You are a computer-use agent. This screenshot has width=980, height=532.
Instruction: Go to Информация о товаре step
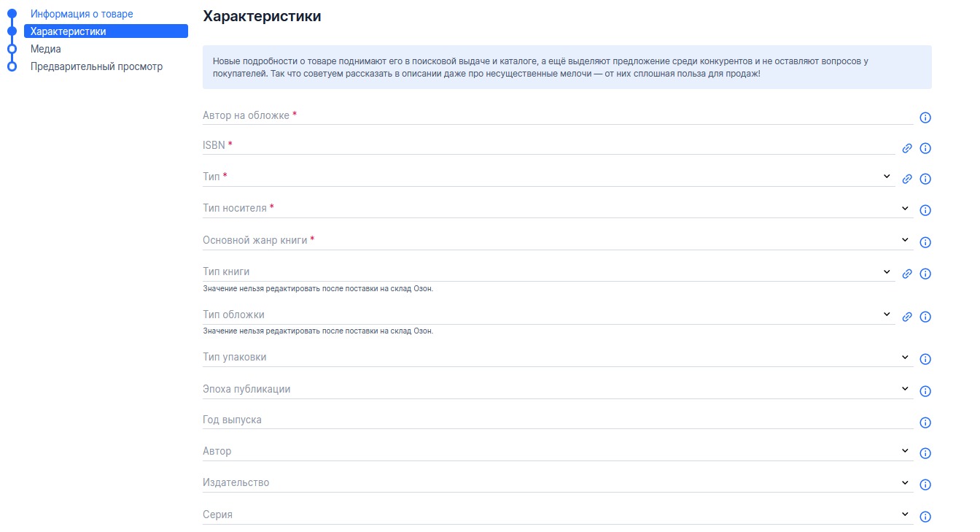(82, 14)
